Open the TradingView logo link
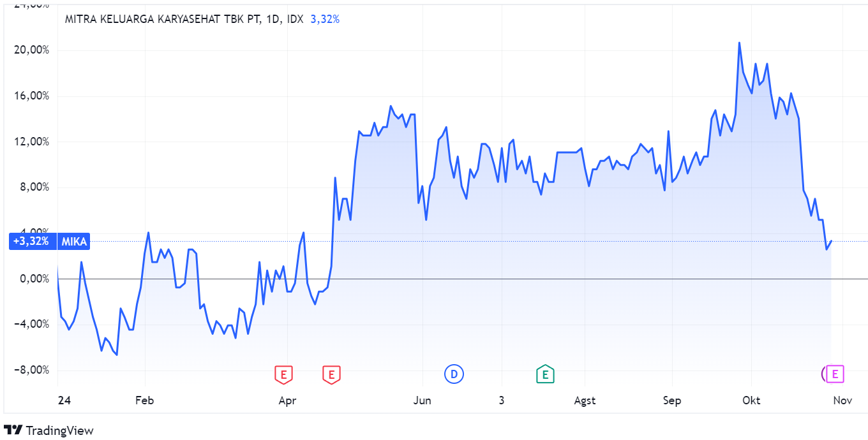The image size is (868, 440). [x=49, y=430]
